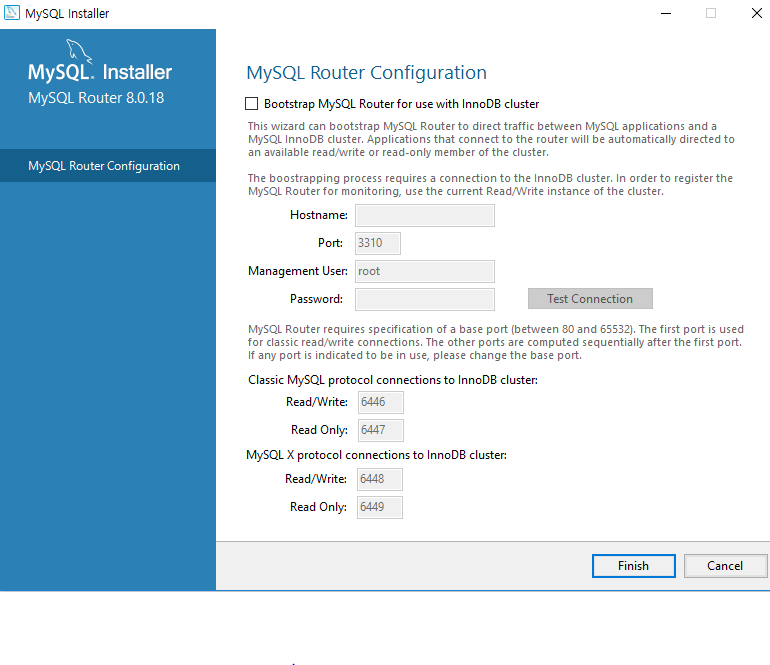Click X protocol Read/Write port 6448 field
The width and height of the screenshot is (770, 665).
tap(380, 479)
